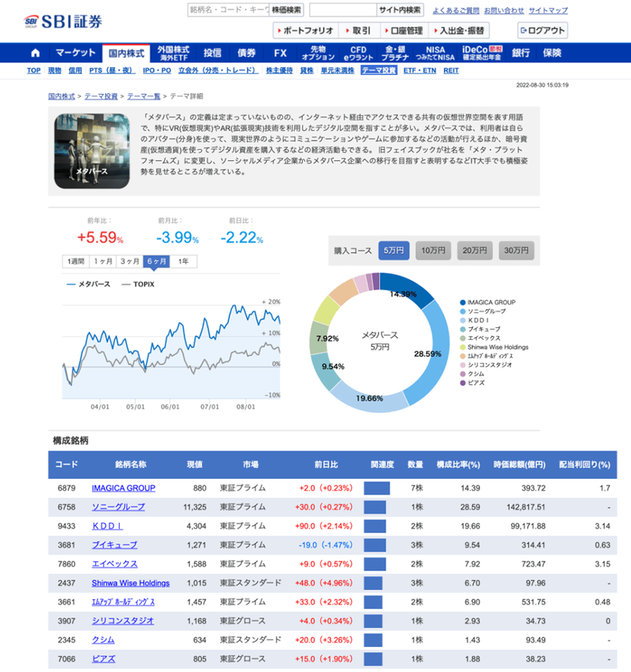Click the 関連度 bar in クシム row
Viewport: 631px width, 672px height.
click(373, 640)
